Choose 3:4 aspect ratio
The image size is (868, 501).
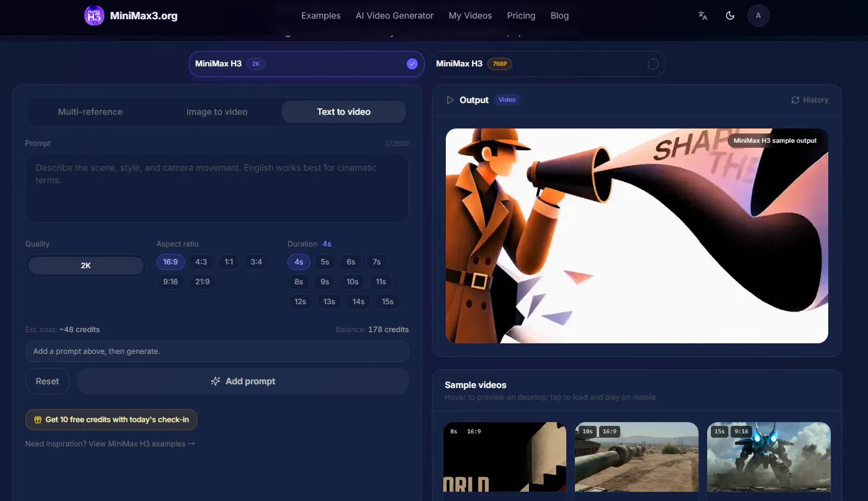coord(256,262)
